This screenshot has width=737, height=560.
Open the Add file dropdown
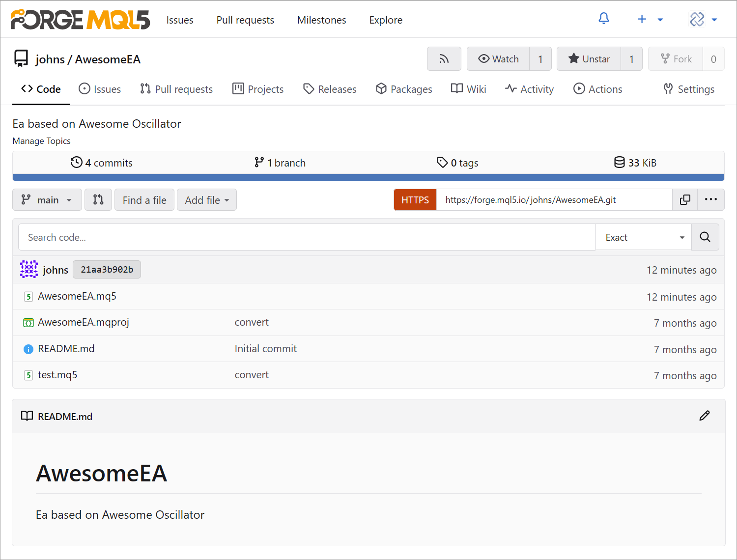pyautogui.click(x=206, y=200)
